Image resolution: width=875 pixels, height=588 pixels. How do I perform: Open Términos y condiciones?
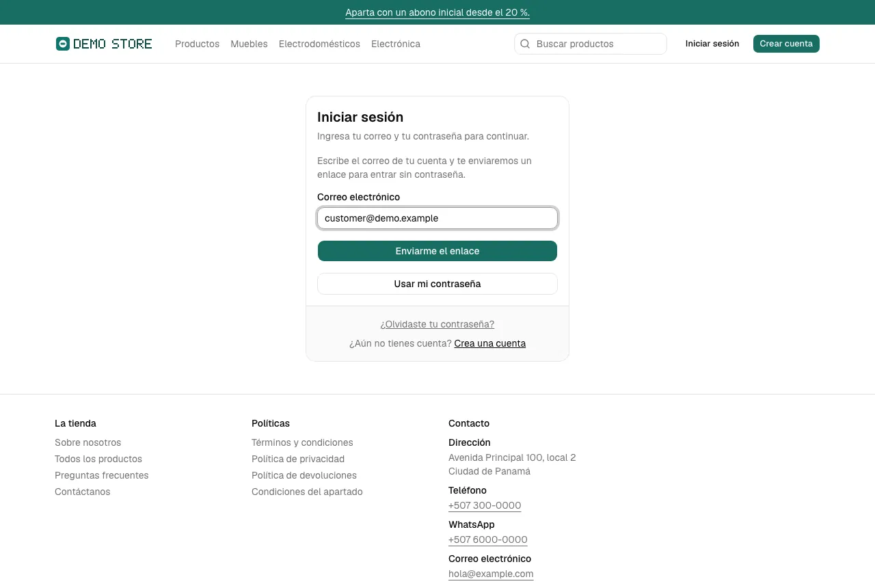coord(302,442)
